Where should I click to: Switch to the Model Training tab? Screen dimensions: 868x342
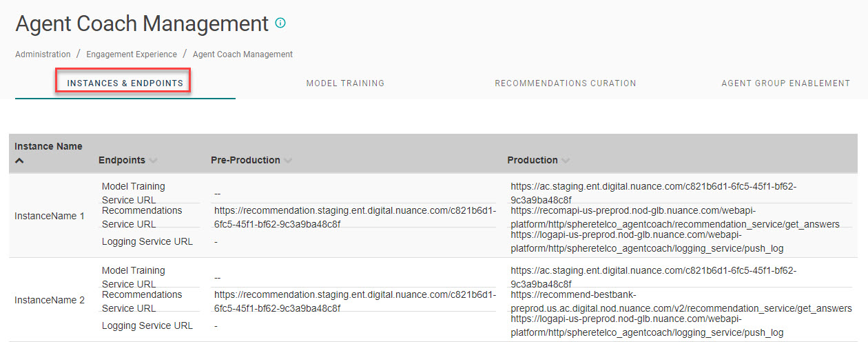click(345, 83)
